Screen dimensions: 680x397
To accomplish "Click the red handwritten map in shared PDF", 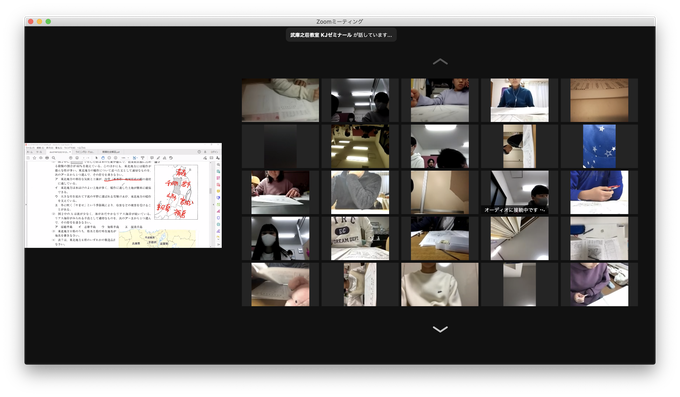I will coord(176,192).
